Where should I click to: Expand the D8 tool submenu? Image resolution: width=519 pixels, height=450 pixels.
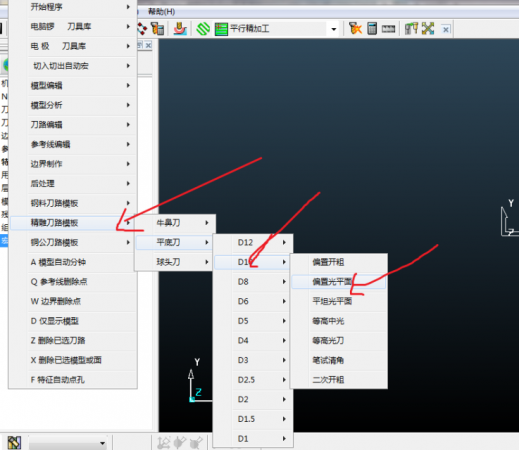coord(253,282)
